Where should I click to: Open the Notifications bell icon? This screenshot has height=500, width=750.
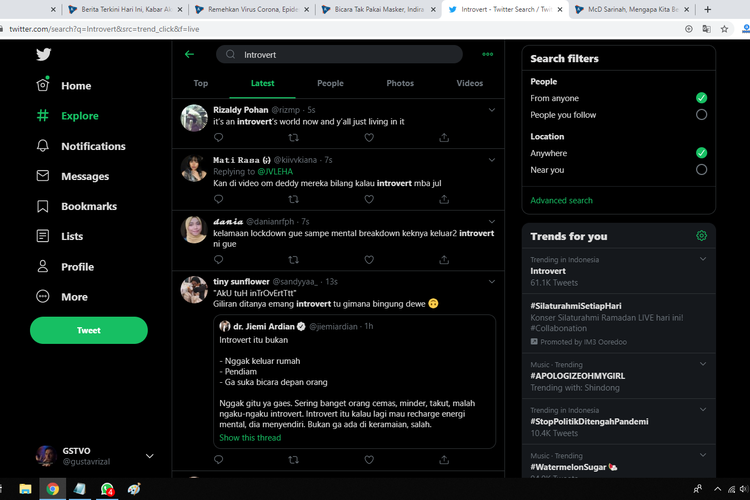(43, 146)
